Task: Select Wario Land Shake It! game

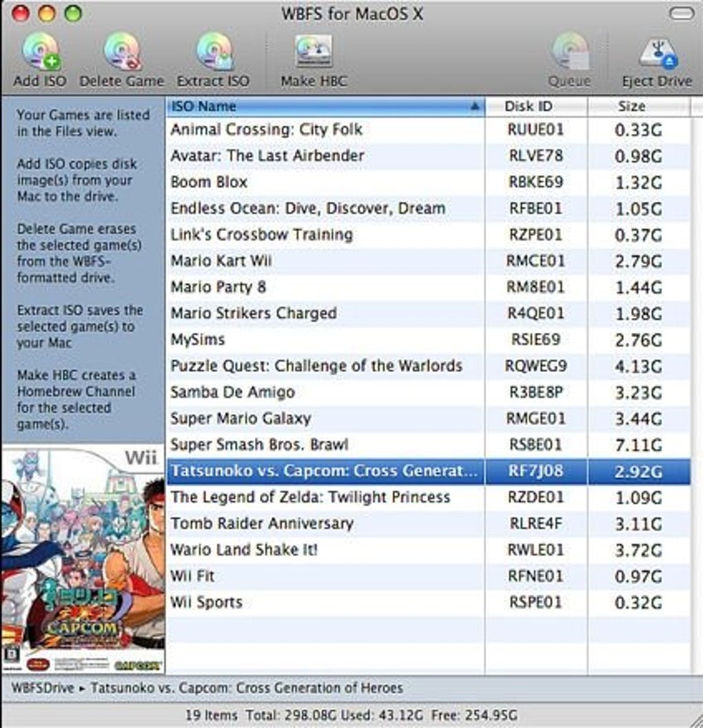Action: pos(428,549)
